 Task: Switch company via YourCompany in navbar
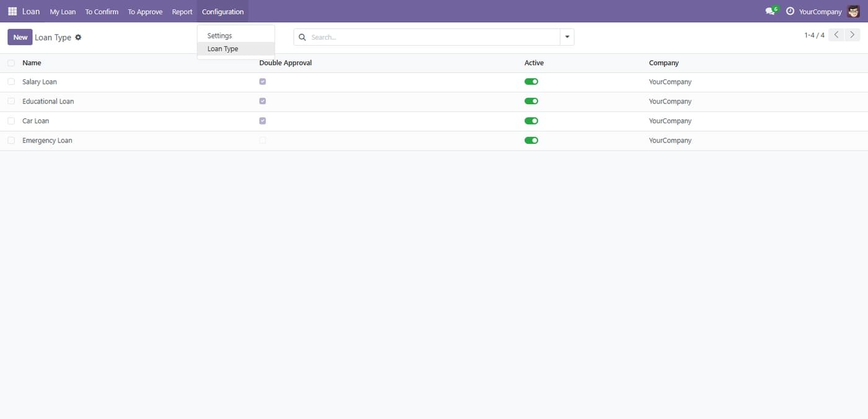[820, 11]
